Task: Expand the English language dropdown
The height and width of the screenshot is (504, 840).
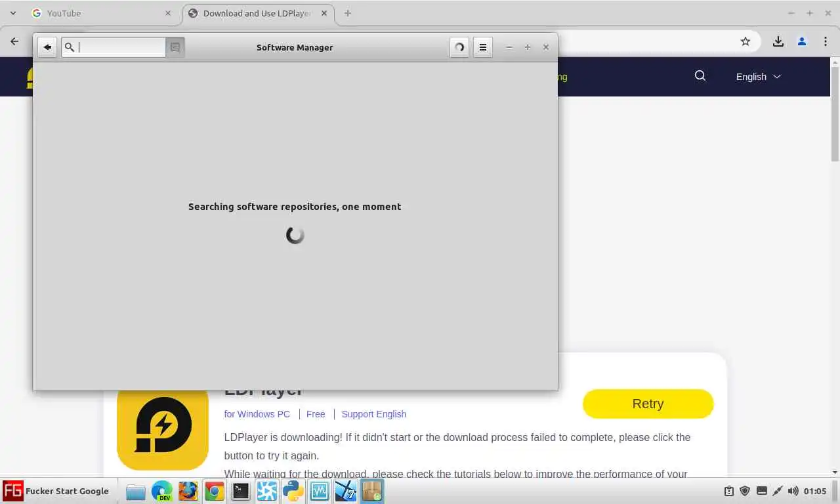Action: [759, 77]
